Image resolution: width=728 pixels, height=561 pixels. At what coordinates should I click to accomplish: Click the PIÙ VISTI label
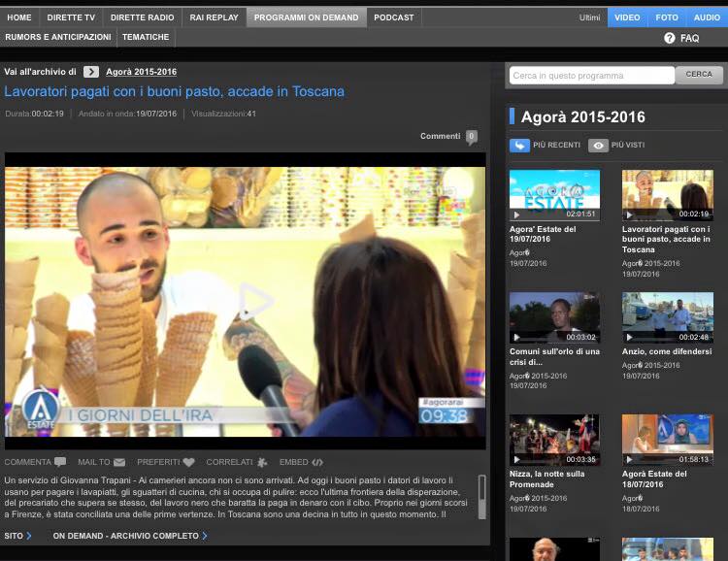(x=628, y=145)
